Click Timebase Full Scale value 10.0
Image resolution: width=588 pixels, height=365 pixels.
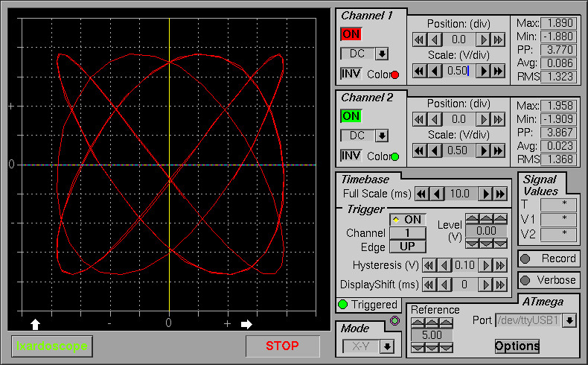click(461, 194)
